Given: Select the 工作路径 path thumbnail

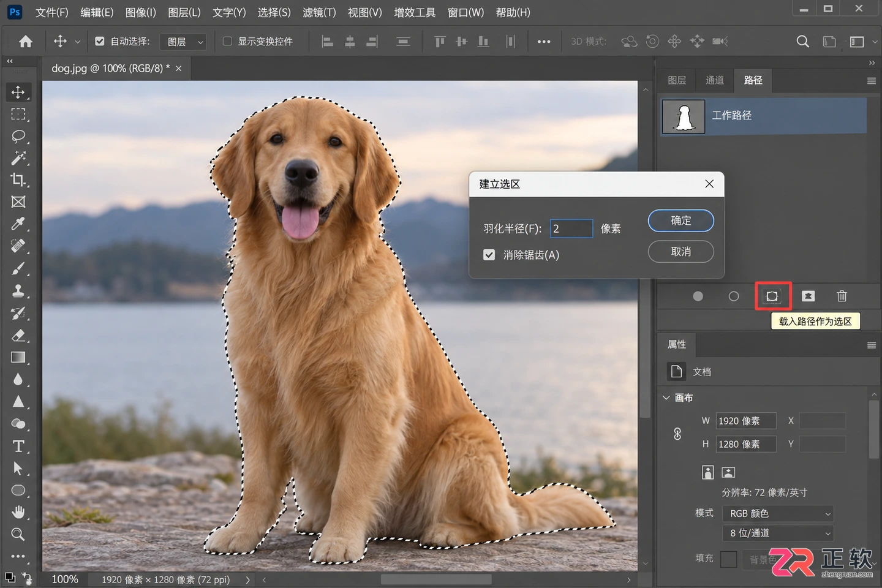Looking at the screenshot, I should click(x=684, y=116).
